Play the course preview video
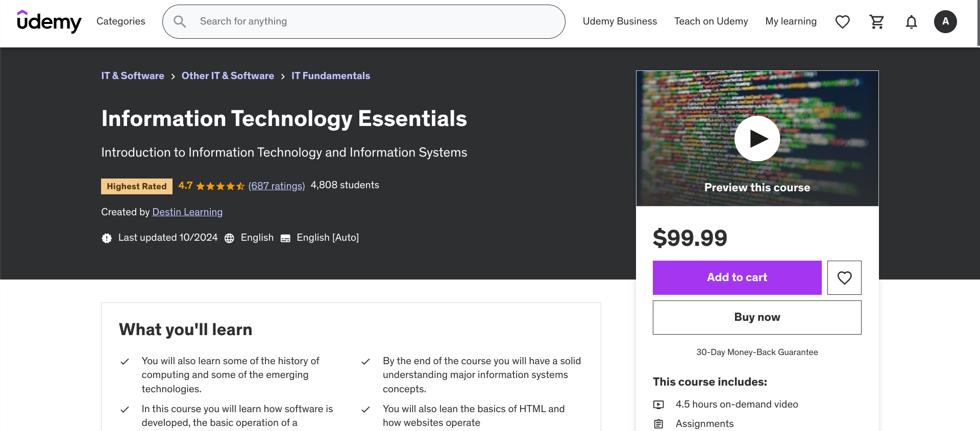Screen dimensions: 980x431 tap(757, 138)
